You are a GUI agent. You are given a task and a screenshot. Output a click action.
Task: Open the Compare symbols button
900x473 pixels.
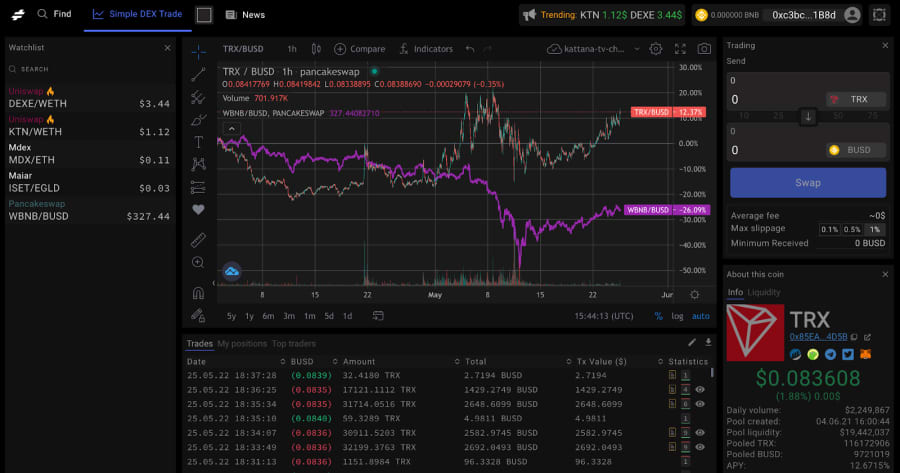pyautogui.click(x=359, y=49)
